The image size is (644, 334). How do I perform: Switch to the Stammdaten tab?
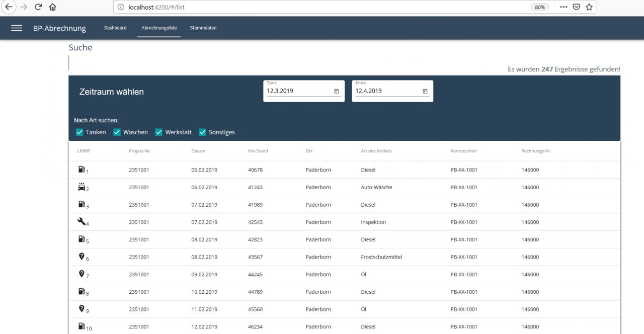pyautogui.click(x=203, y=28)
